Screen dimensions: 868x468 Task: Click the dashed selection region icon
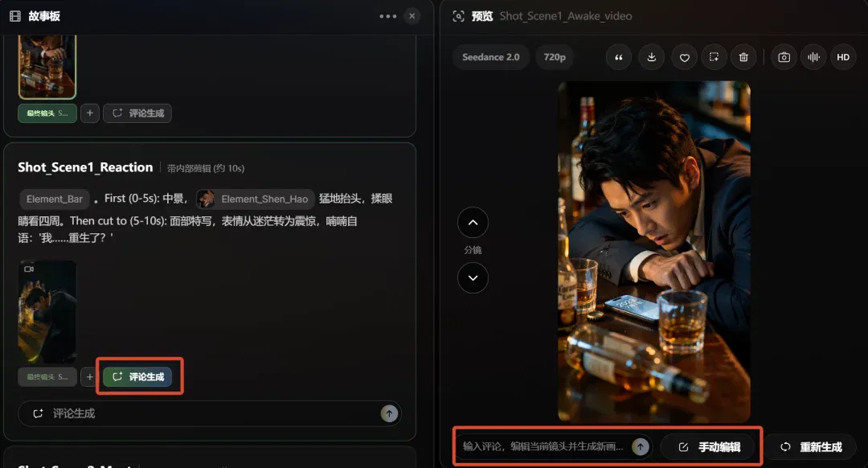click(x=714, y=57)
